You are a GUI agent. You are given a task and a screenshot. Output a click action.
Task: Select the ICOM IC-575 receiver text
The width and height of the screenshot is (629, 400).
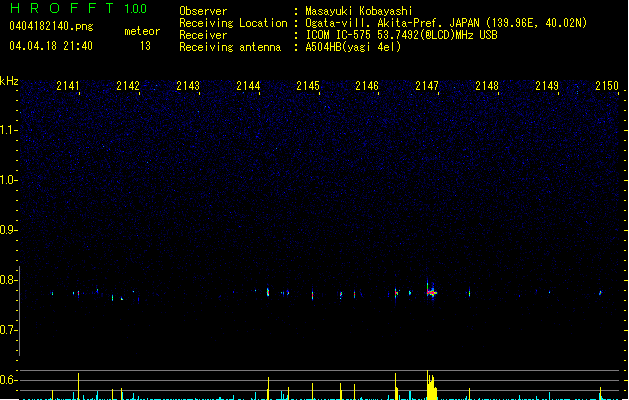pos(401,35)
